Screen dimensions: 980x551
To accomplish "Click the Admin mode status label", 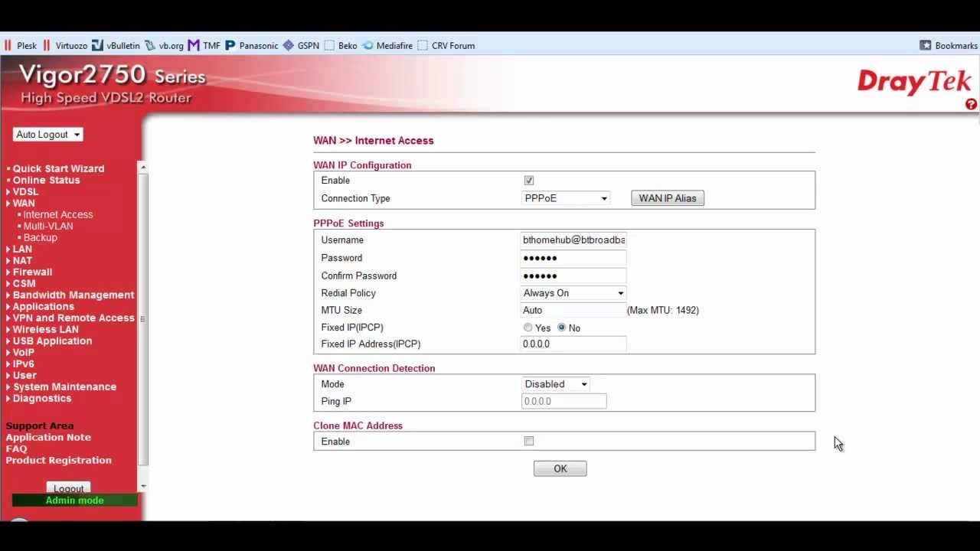I will (75, 500).
